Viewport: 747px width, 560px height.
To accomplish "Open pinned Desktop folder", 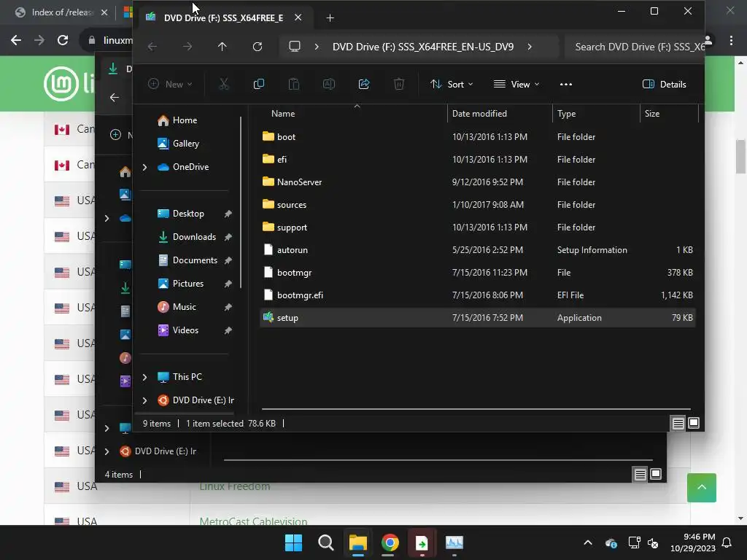I will coord(187,214).
